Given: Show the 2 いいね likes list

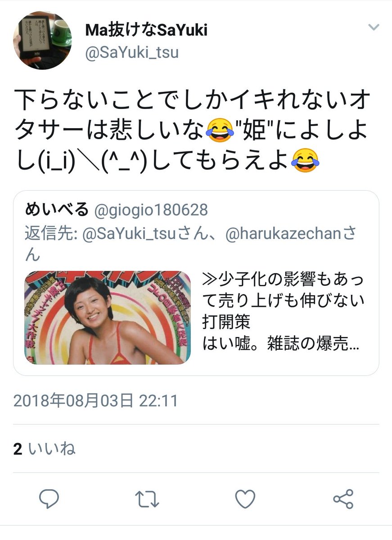Looking at the screenshot, I should tap(44, 449).
